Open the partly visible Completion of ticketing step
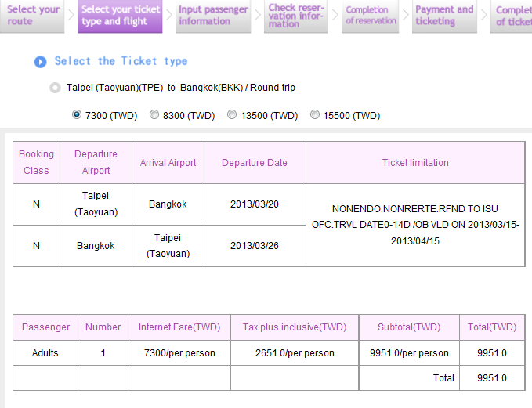Image resolution: width=532 pixels, height=408 pixels. click(x=512, y=16)
